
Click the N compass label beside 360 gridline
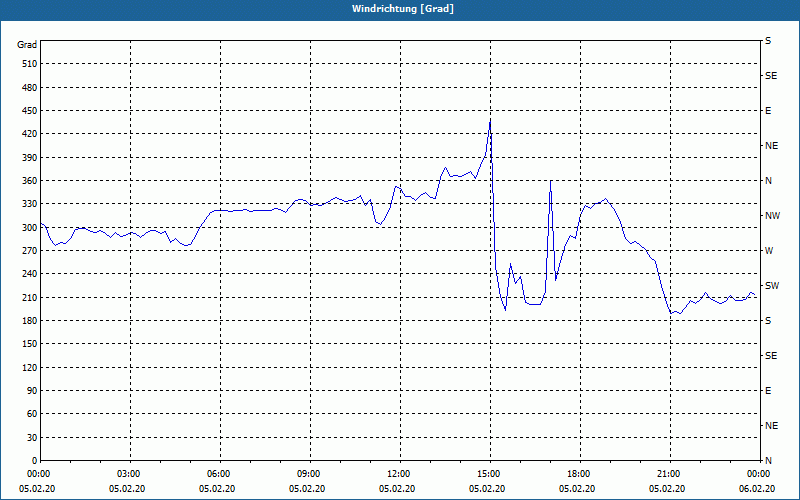[768, 181]
